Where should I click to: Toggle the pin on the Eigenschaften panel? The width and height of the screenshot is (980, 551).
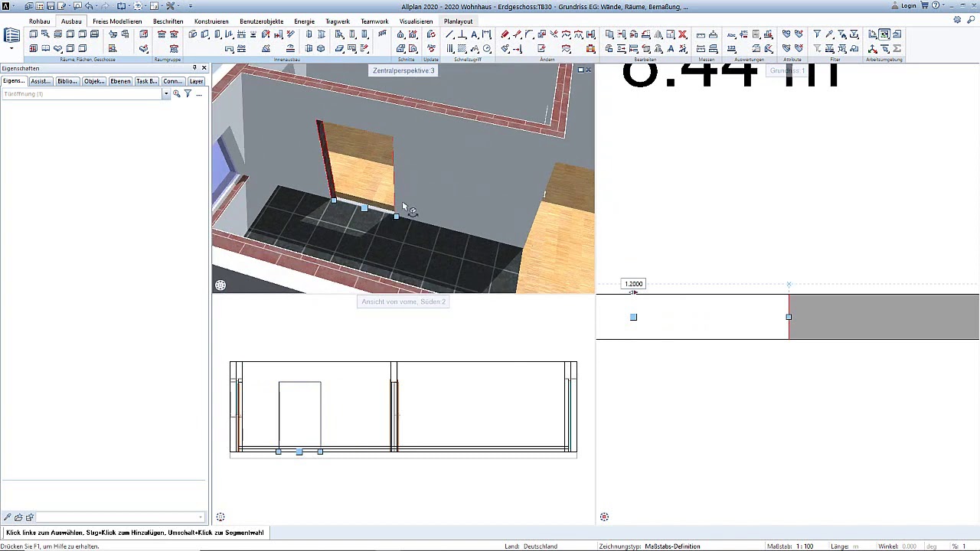194,68
